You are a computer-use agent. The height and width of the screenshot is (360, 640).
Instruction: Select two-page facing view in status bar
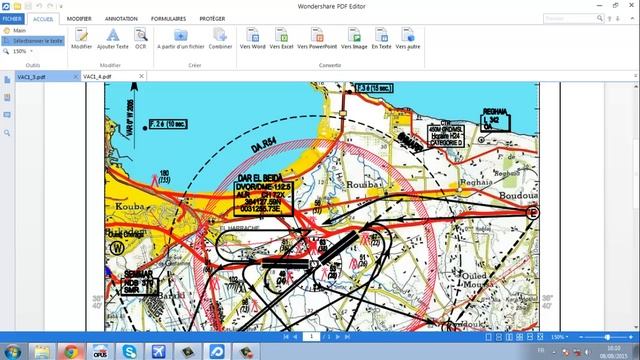coord(509,337)
